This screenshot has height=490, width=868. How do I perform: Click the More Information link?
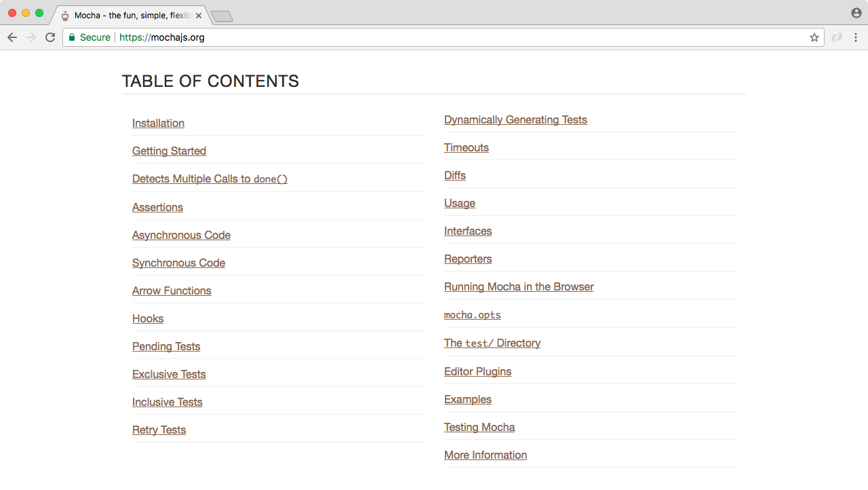pyautogui.click(x=486, y=455)
